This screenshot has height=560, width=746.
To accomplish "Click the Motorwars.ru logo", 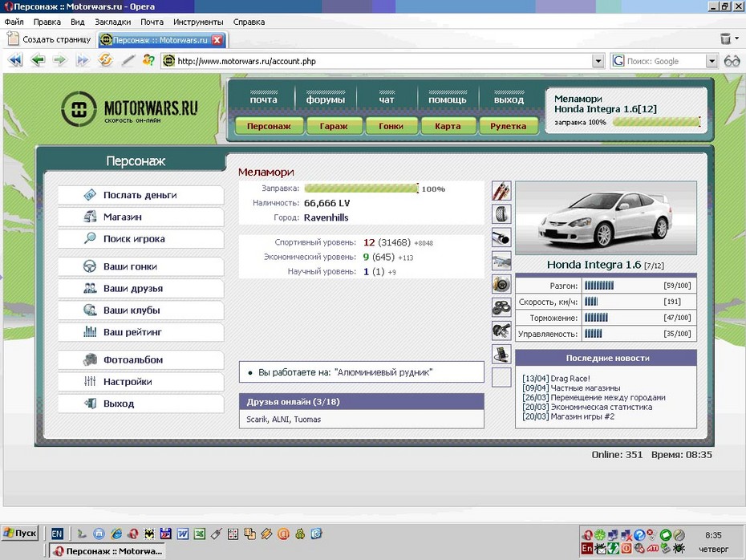I will point(130,109).
